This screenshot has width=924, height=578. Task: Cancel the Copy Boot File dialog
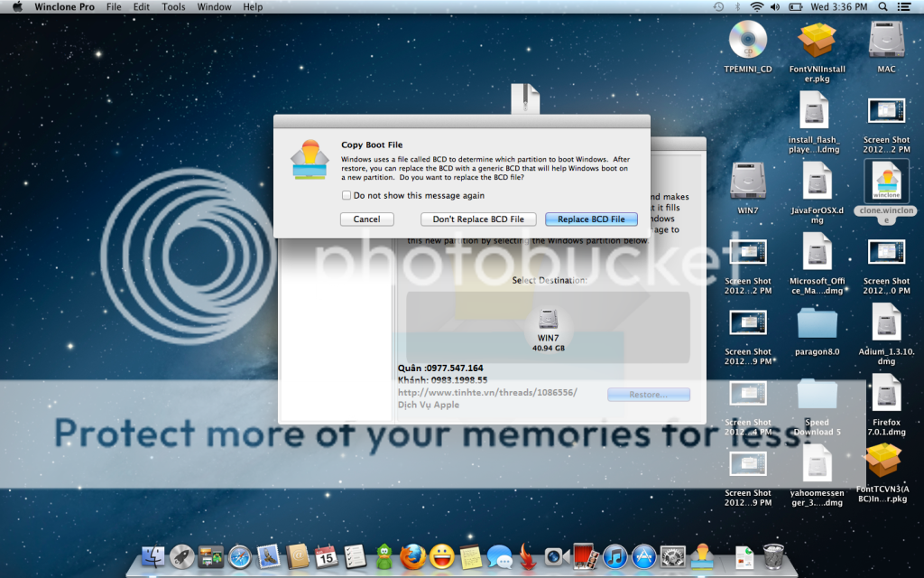(x=366, y=219)
